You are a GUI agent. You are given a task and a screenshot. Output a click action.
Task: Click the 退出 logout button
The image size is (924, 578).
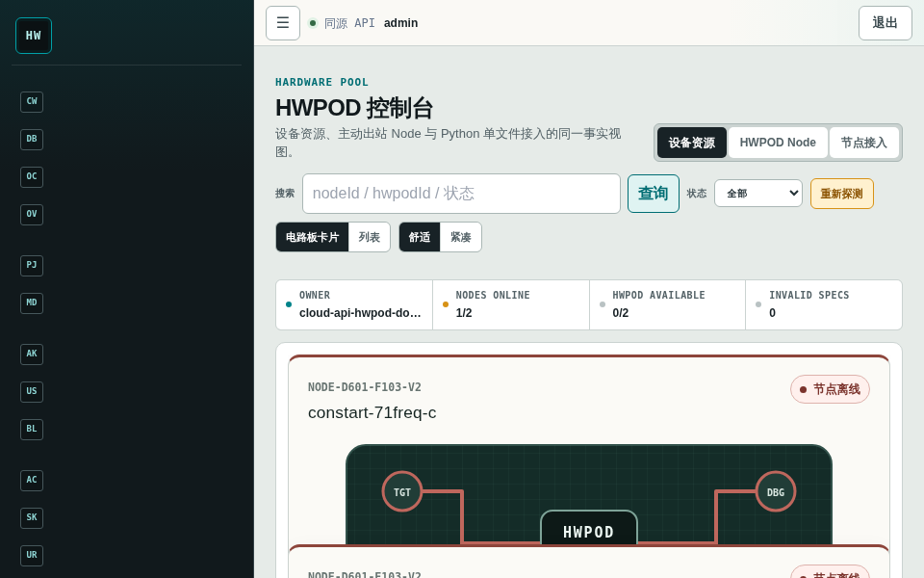click(885, 23)
